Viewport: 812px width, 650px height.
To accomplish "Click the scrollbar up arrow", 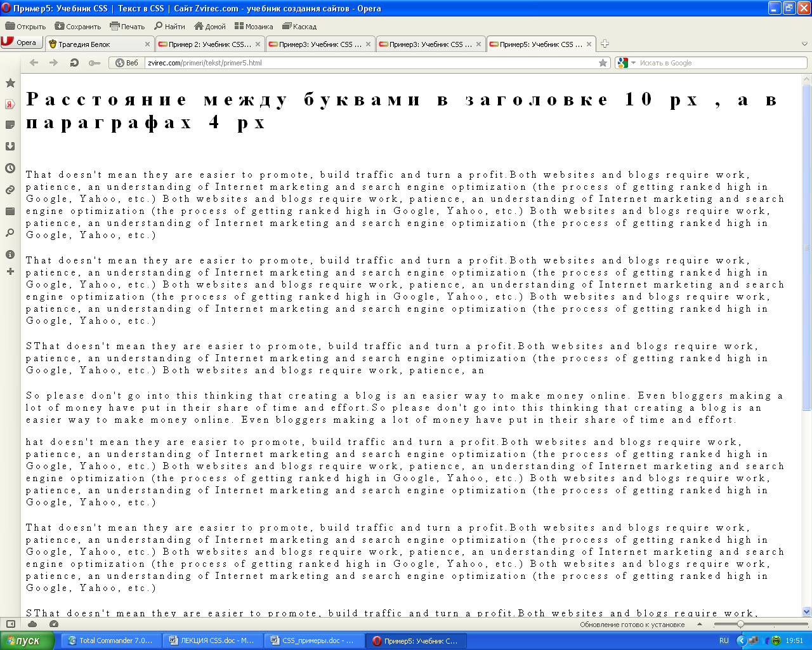I will pos(807,79).
